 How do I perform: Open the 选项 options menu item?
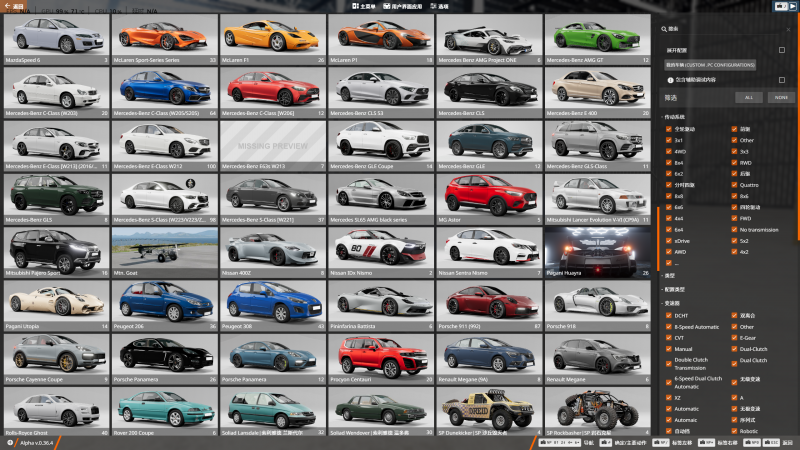pyautogui.click(x=443, y=6)
